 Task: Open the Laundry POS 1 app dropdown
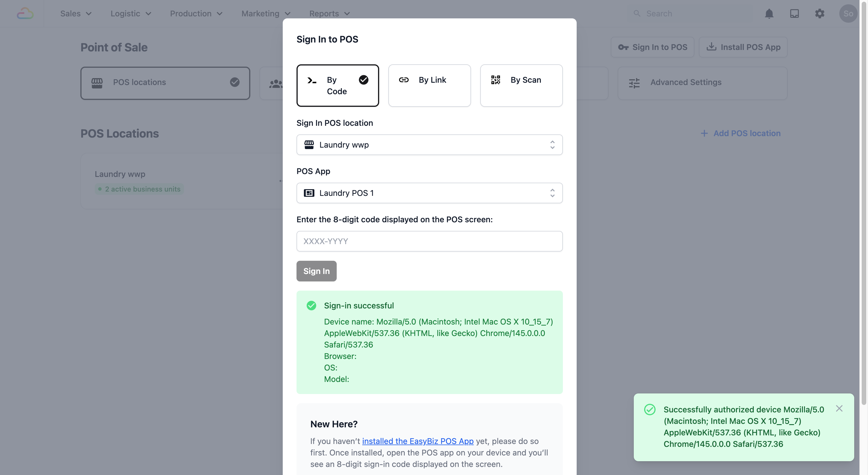[x=429, y=193]
